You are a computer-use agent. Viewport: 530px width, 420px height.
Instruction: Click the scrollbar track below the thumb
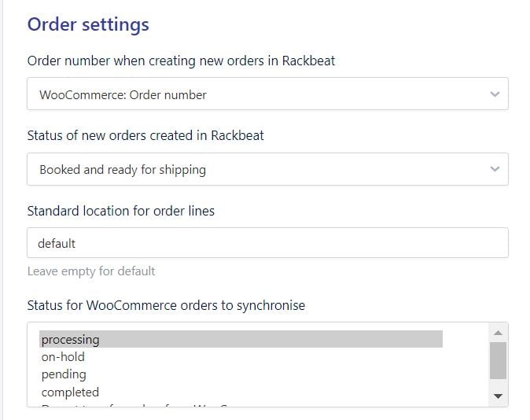pos(497,384)
